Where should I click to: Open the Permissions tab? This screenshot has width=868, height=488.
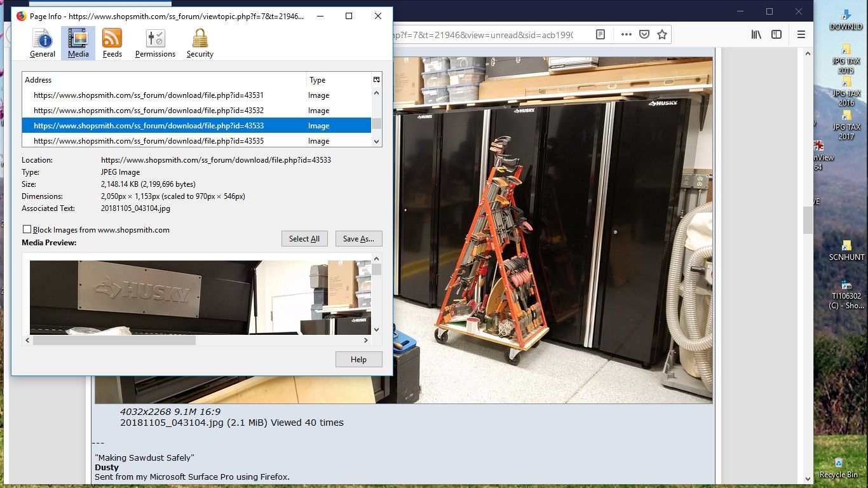tap(155, 43)
